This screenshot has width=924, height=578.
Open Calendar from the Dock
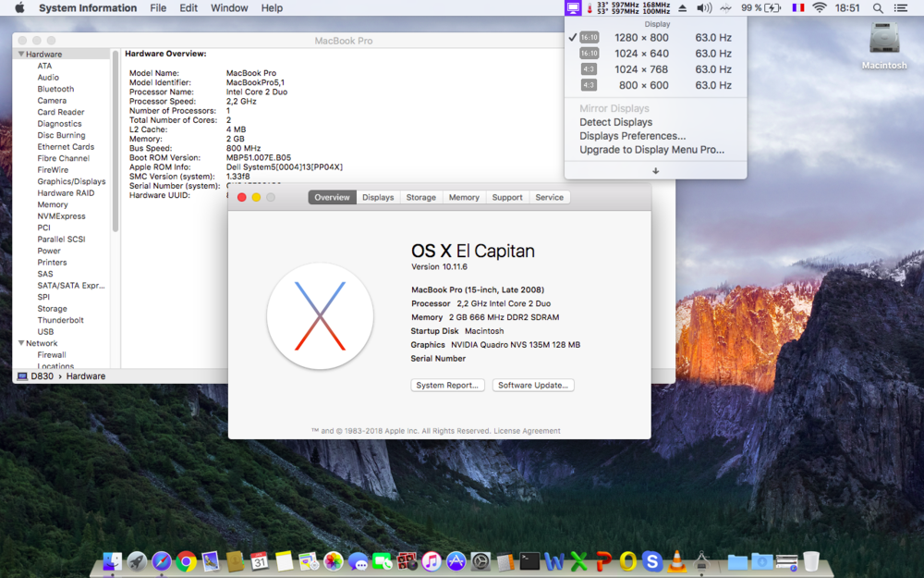point(260,561)
